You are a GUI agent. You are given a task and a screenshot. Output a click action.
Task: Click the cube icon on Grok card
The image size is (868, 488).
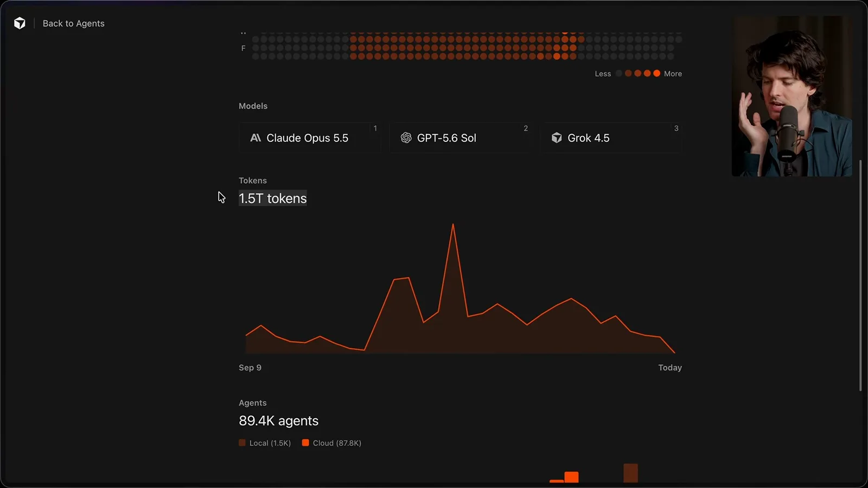[x=557, y=138]
